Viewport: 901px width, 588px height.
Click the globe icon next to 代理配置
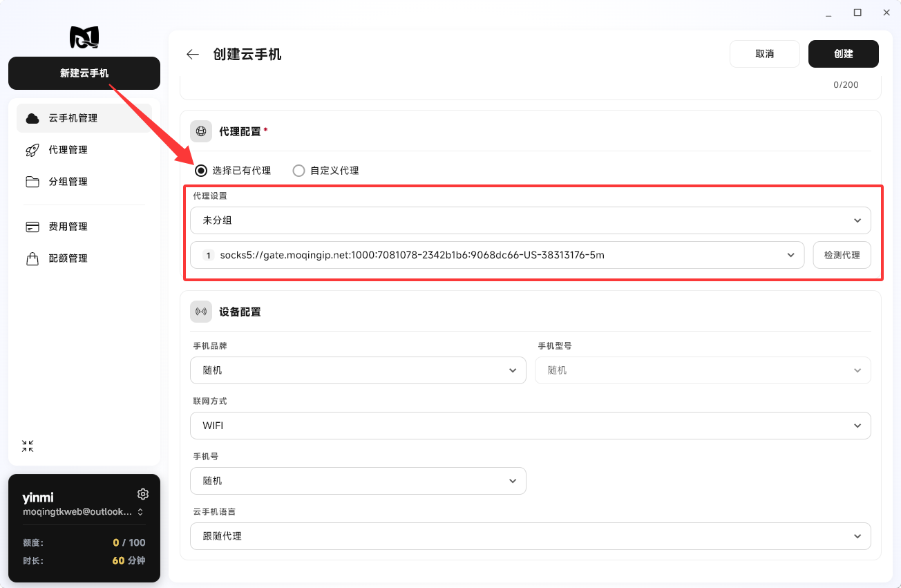(x=201, y=131)
